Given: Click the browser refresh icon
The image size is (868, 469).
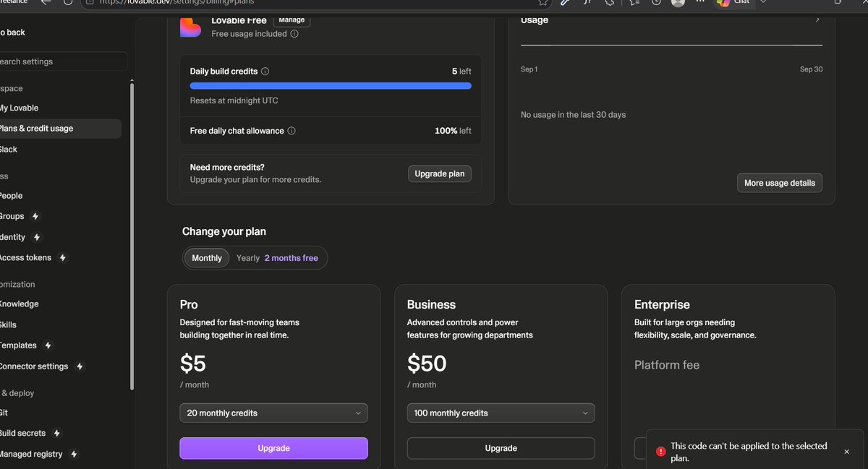Looking at the screenshot, I should [68, 2].
